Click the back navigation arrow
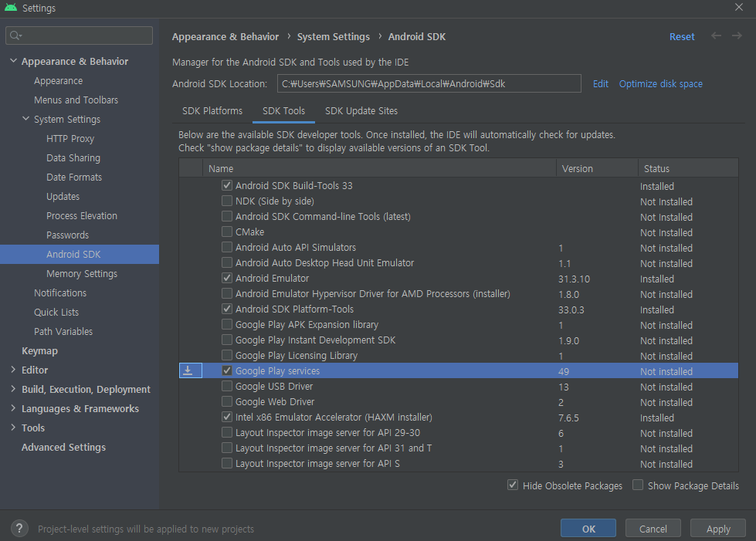 tap(716, 36)
